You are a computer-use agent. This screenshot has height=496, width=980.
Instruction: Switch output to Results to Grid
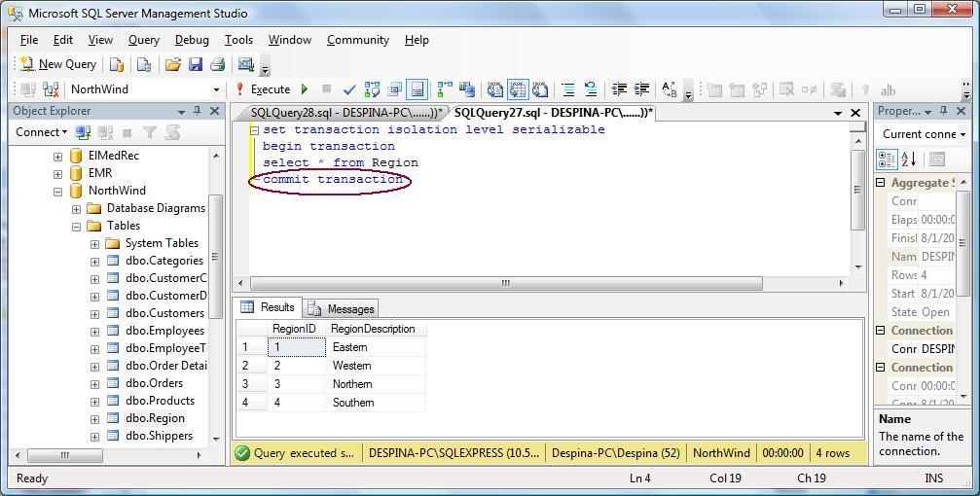(x=518, y=89)
